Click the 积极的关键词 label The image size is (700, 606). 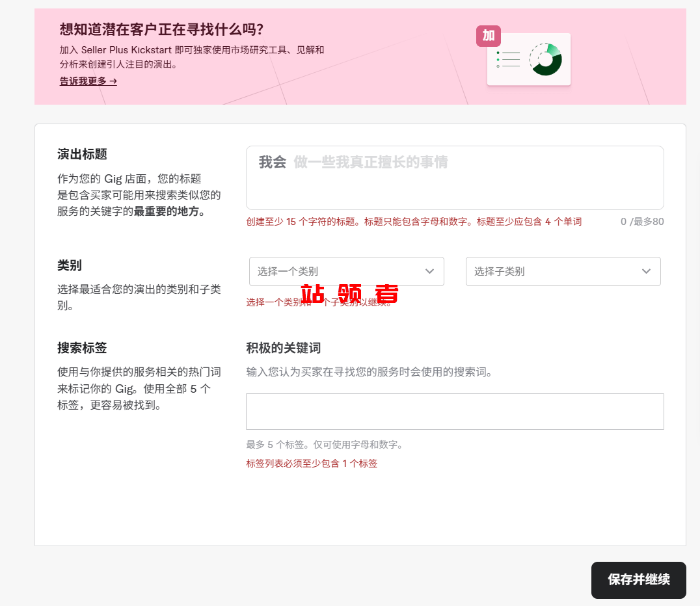tap(283, 348)
